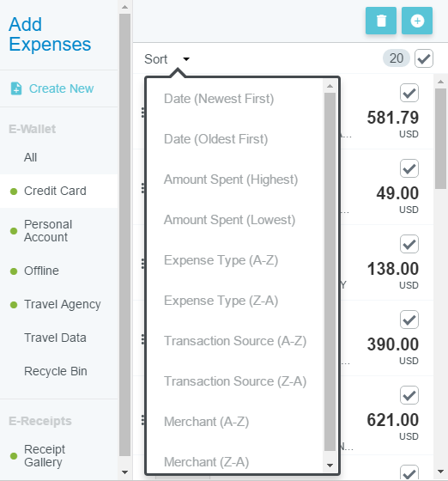This screenshot has height=481, width=448.
Task: Click the Create New document icon
Action: pyautogui.click(x=16, y=88)
